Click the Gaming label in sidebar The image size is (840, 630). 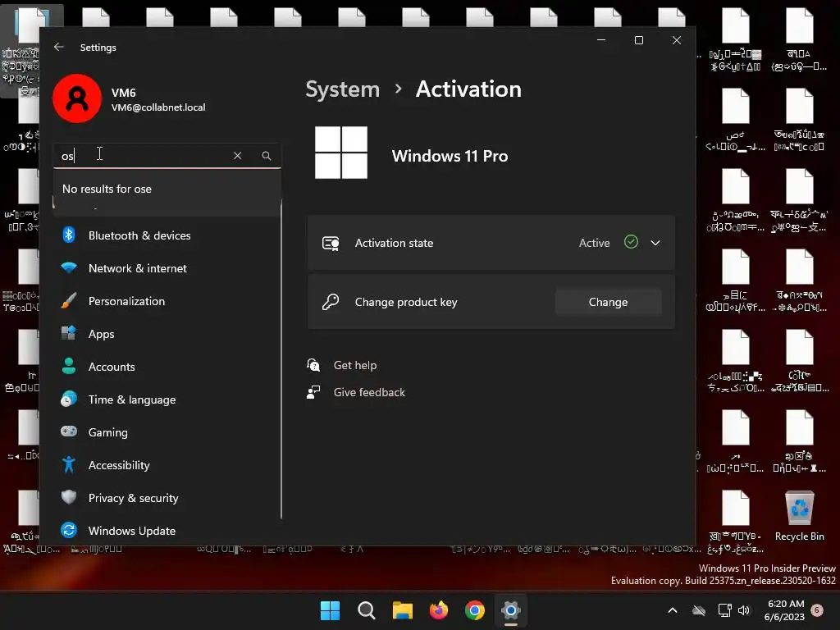(107, 432)
